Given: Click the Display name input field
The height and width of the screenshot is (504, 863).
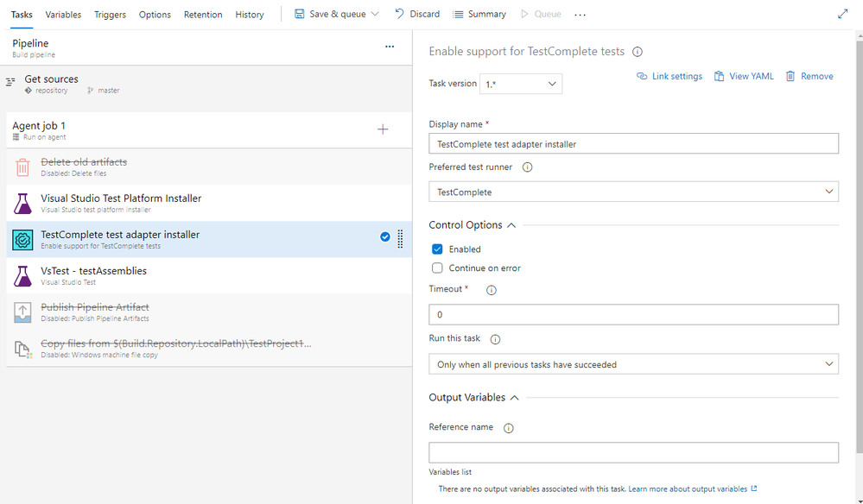Looking at the screenshot, I should [x=633, y=144].
